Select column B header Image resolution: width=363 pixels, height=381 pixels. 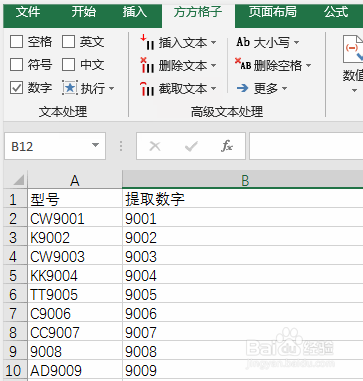click(x=243, y=180)
